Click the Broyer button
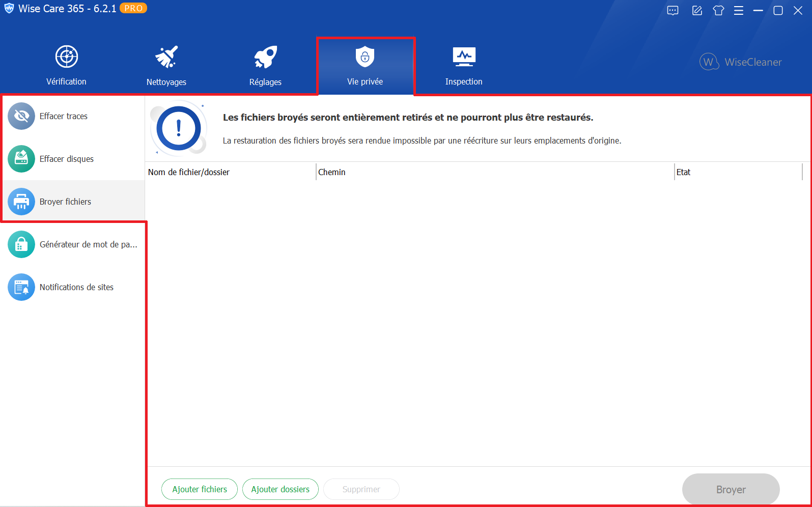This screenshot has height=507, width=812. (731, 489)
